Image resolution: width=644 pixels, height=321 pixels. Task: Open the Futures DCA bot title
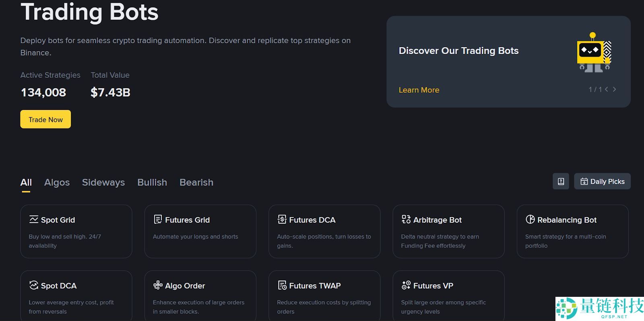[312, 220]
